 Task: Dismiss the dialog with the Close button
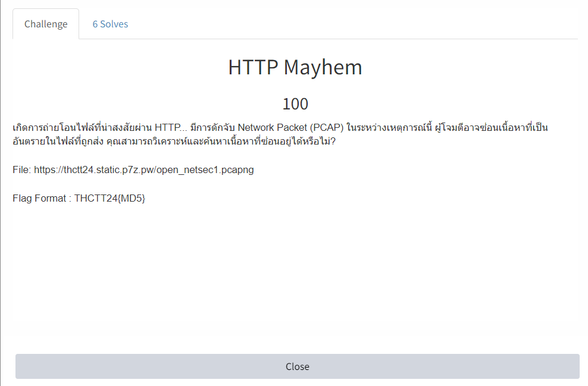[298, 366]
